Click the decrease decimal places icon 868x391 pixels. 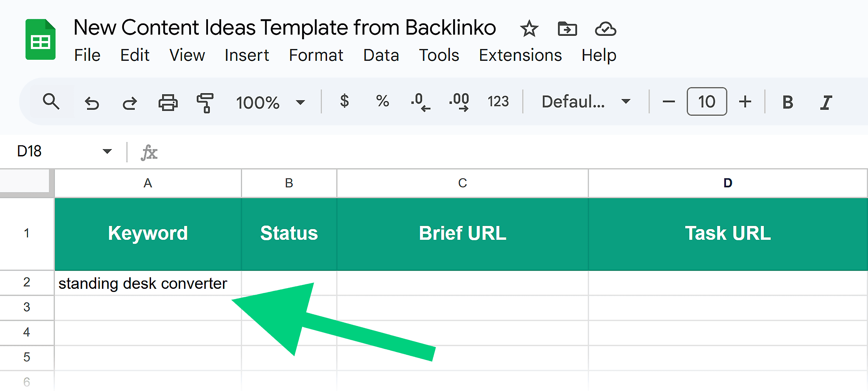point(420,102)
